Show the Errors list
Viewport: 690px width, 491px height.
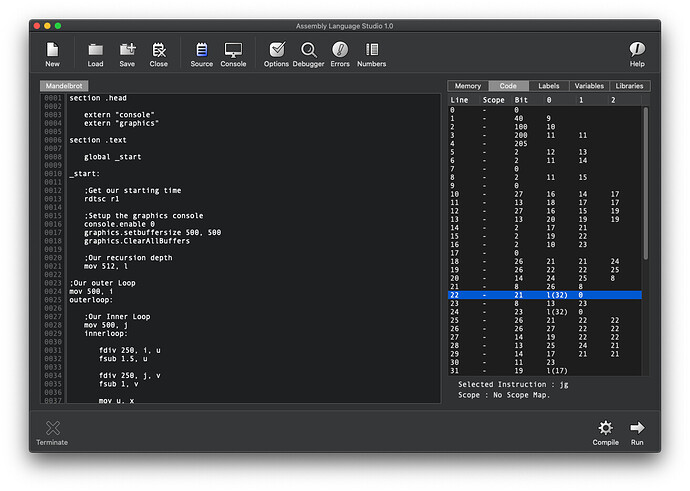pyautogui.click(x=340, y=54)
